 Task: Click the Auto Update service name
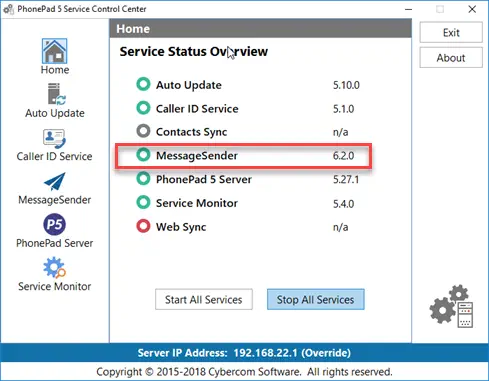point(189,85)
